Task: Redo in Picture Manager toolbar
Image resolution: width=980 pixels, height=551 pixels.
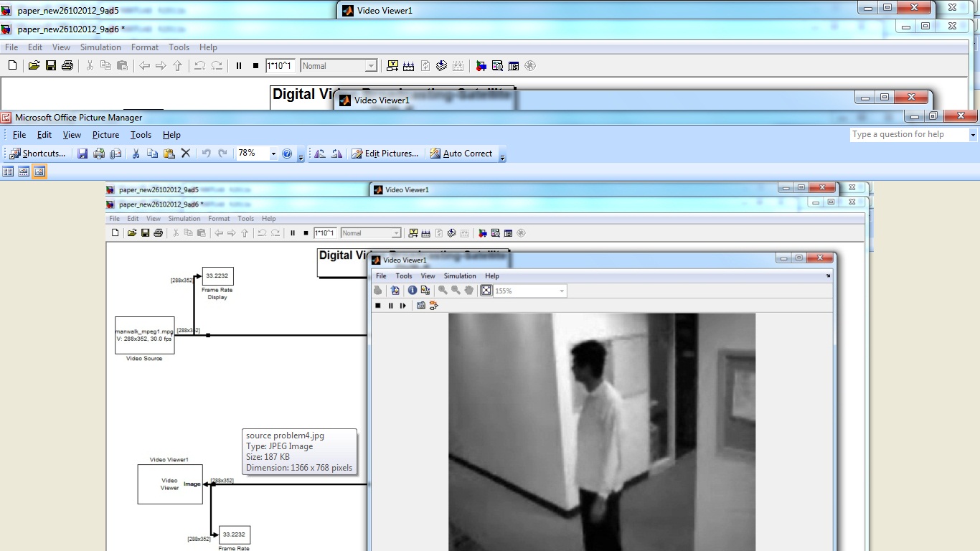Action: tap(222, 154)
